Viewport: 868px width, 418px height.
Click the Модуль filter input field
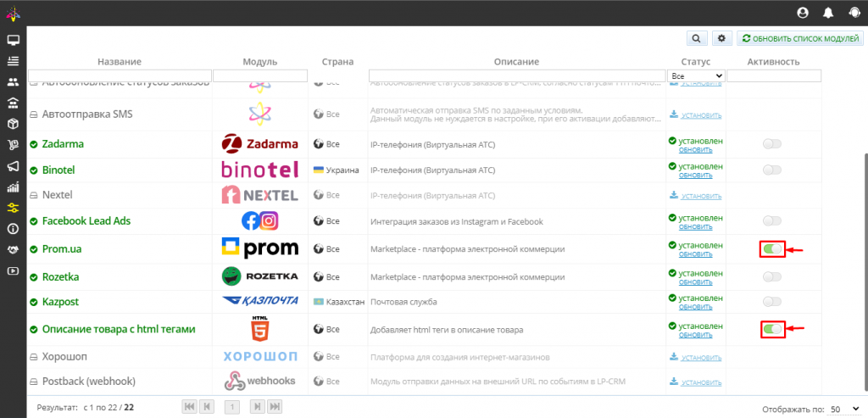(260, 75)
